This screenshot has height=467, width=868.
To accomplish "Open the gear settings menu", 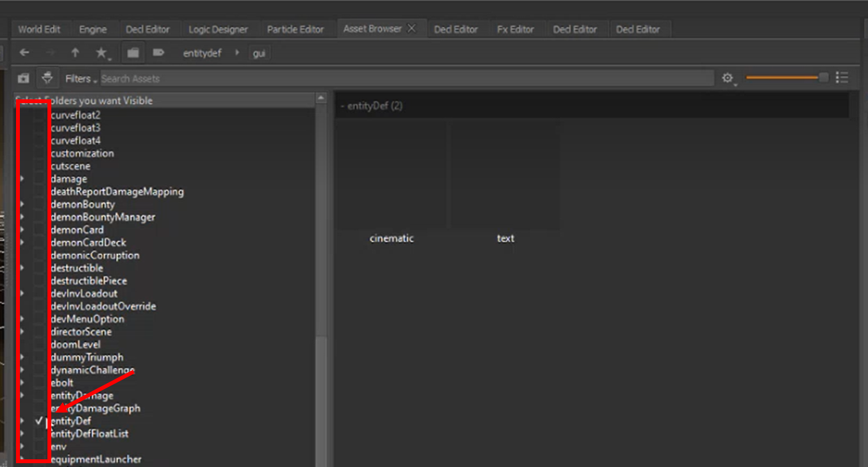I will 728,78.
